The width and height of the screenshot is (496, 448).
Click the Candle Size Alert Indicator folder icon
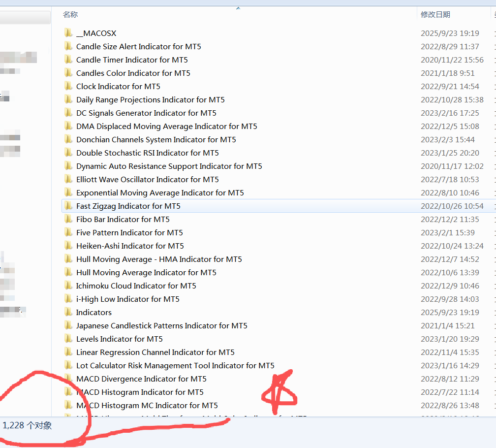pyautogui.click(x=68, y=46)
